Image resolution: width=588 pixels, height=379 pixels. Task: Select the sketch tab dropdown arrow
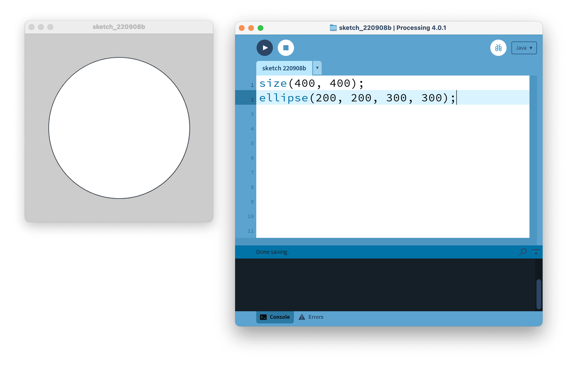click(x=317, y=68)
